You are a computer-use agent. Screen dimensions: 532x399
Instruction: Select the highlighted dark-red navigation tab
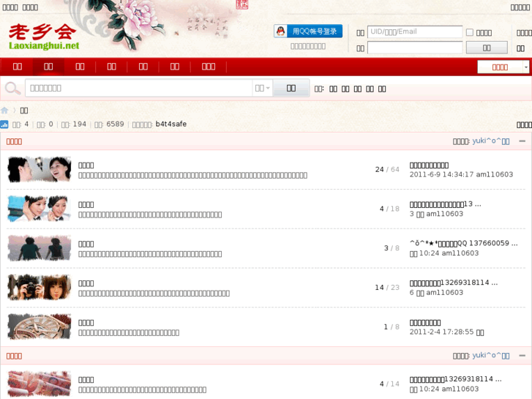48,67
